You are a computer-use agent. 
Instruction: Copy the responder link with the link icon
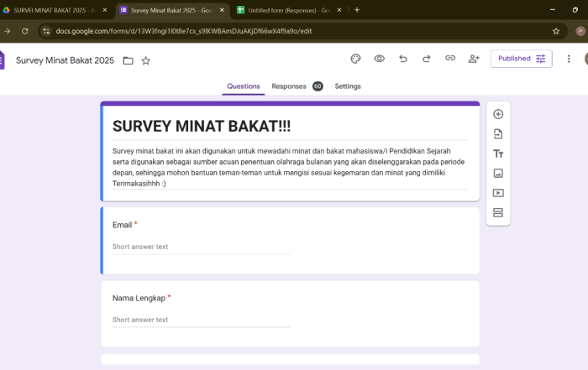449,59
